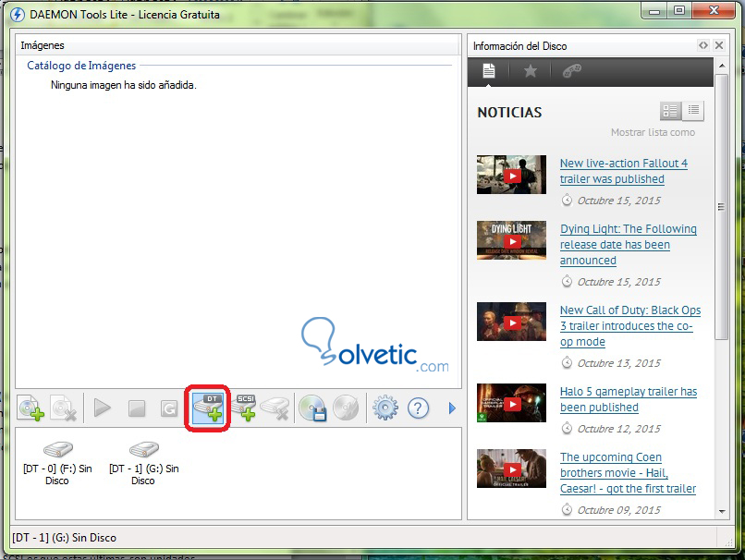Play the Black Ops 3 video thumbnail

click(x=512, y=322)
